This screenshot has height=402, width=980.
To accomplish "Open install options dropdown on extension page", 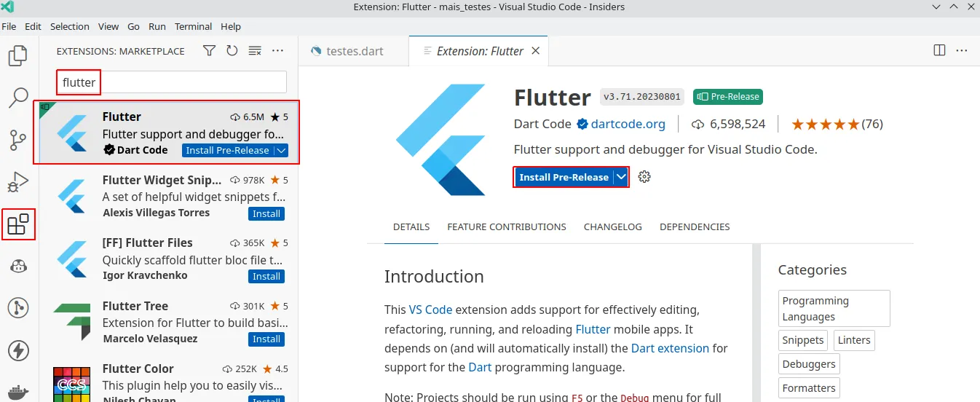I will tap(621, 177).
